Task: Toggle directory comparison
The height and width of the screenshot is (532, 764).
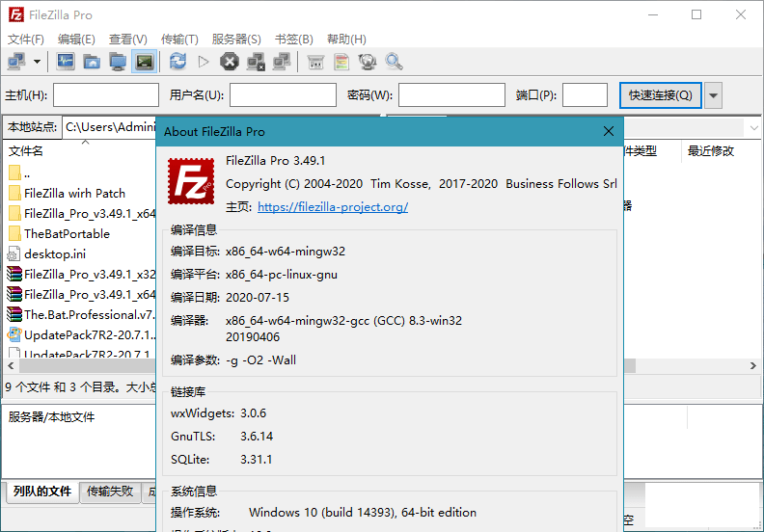Action: pos(342,62)
